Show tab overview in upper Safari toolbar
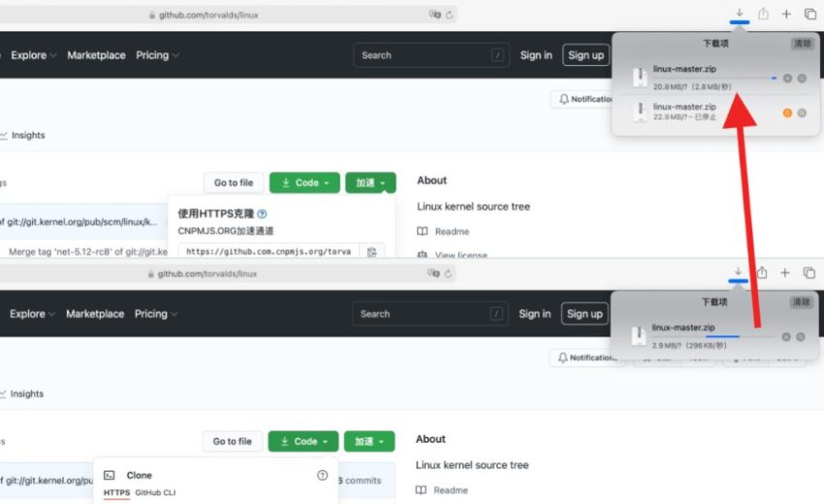The image size is (824, 504). [809, 15]
